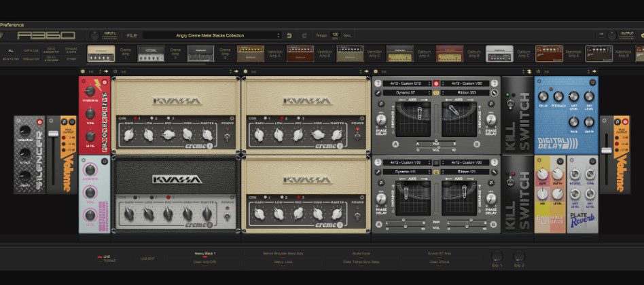Click Gain knob on top-left Creme amp
Image resolution: width=644 pixels, height=285 pixels.
(128, 135)
